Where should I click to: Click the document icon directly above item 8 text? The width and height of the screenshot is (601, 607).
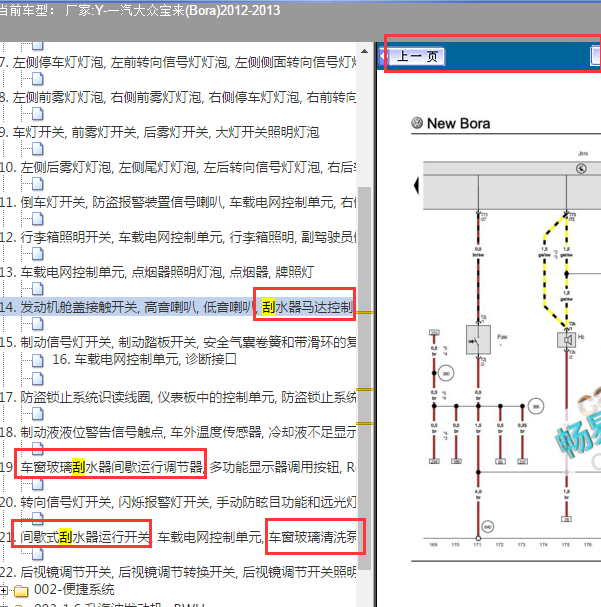click(38, 79)
